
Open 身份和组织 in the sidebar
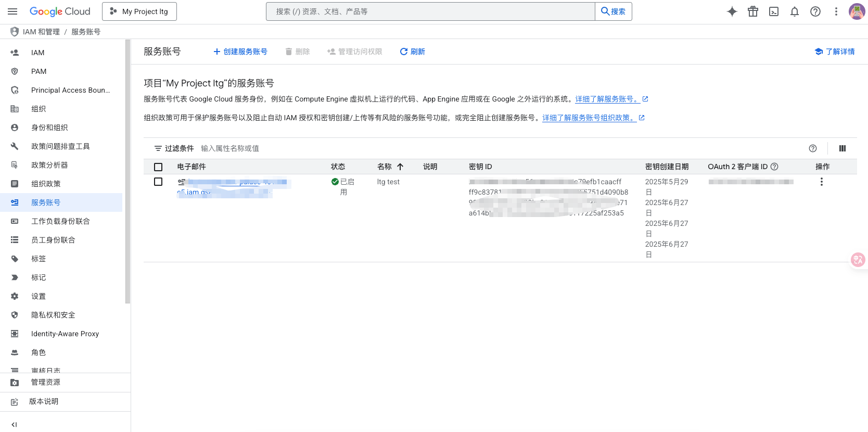[61, 128]
